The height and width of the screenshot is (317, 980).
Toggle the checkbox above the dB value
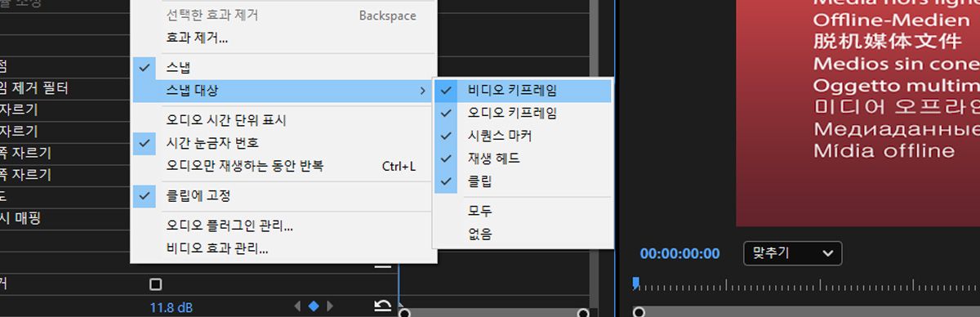155,284
